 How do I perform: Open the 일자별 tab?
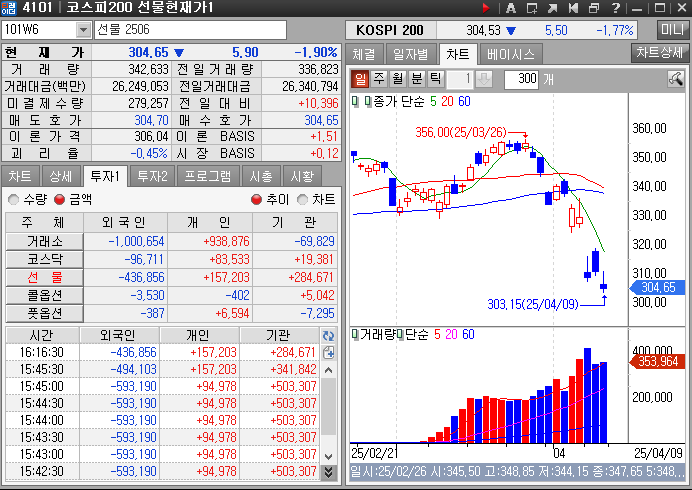(x=411, y=54)
